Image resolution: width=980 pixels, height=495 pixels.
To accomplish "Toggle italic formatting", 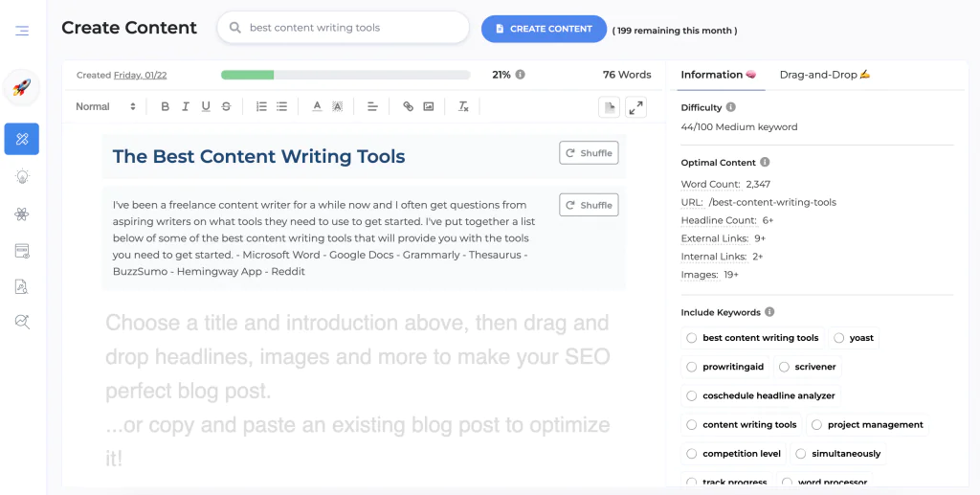I will 185,107.
